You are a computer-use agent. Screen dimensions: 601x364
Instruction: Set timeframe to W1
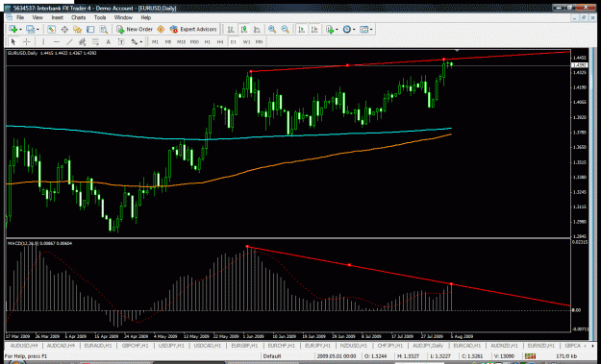coord(246,41)
